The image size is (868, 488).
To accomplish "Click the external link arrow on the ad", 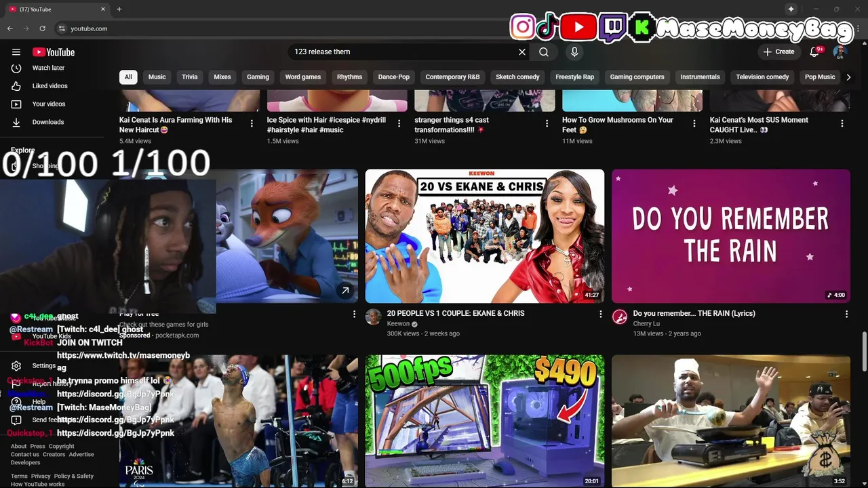I will 345,291.
